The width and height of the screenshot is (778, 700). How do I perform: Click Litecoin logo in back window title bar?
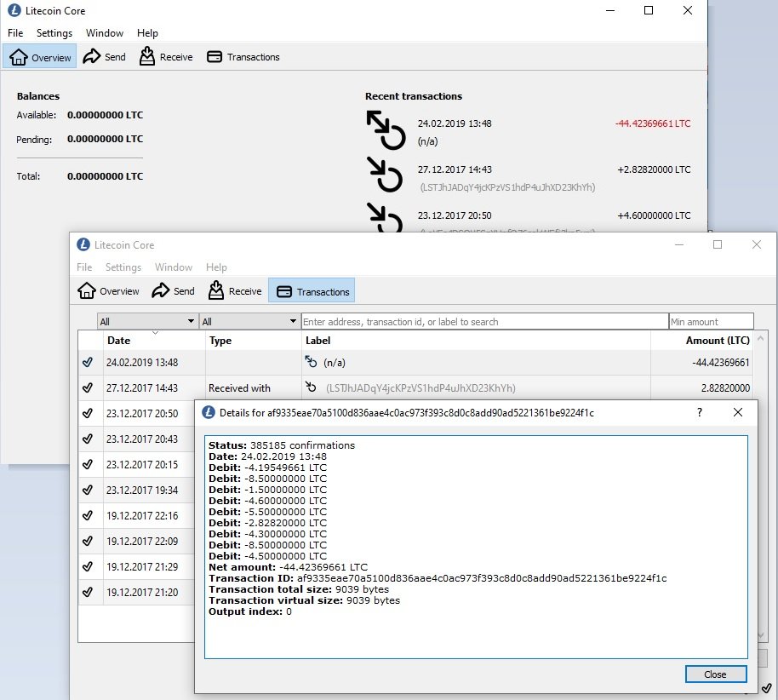click(14, 10)
